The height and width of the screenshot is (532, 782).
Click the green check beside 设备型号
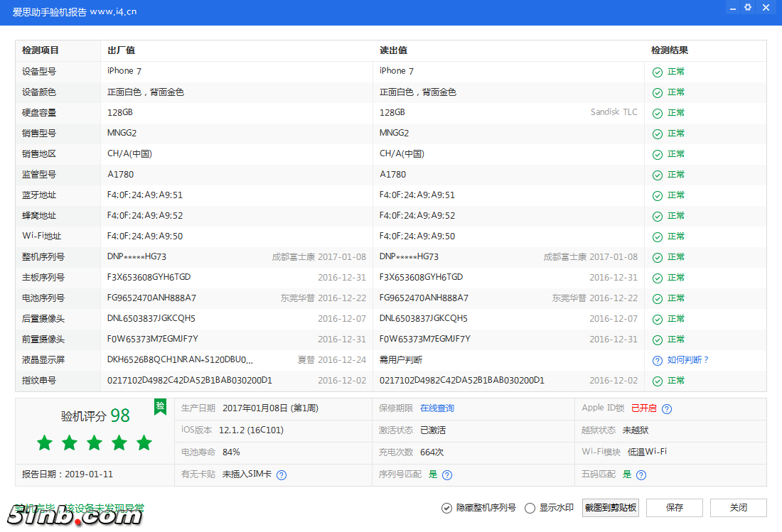[656, 71]
